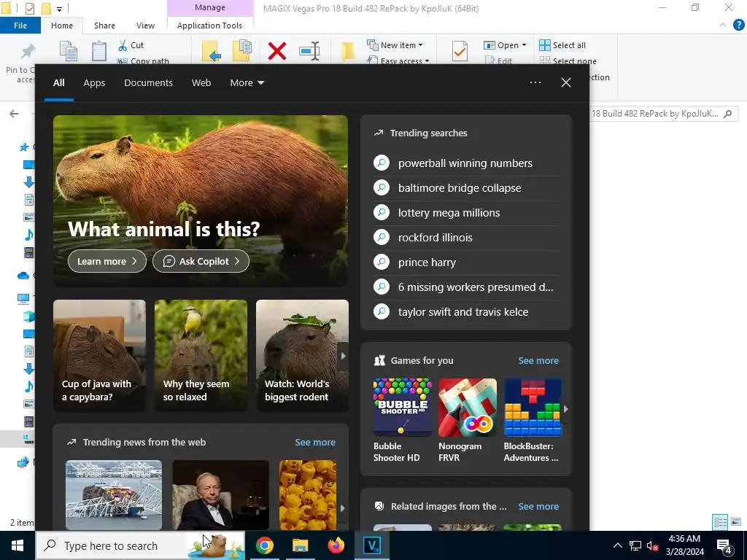Select the All search tab

tap(58, 82)
